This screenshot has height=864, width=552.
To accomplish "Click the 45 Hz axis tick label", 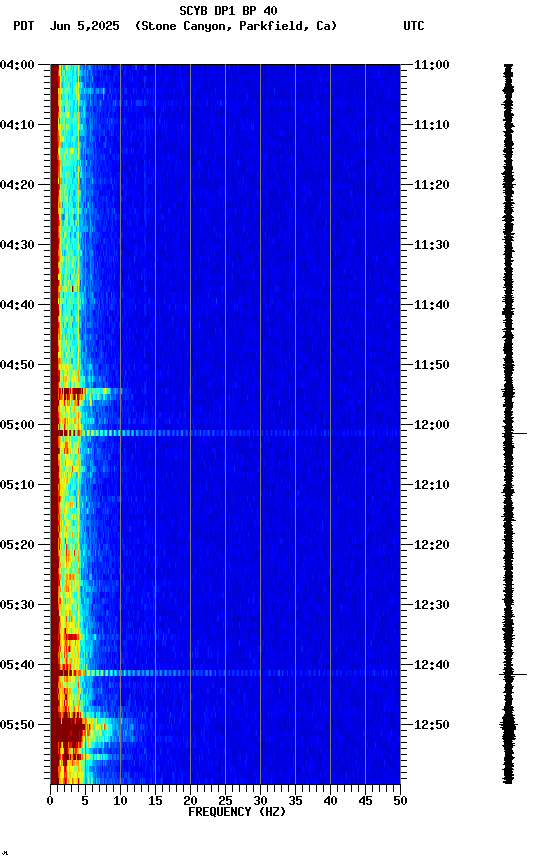I will click(x=365, y=801).
